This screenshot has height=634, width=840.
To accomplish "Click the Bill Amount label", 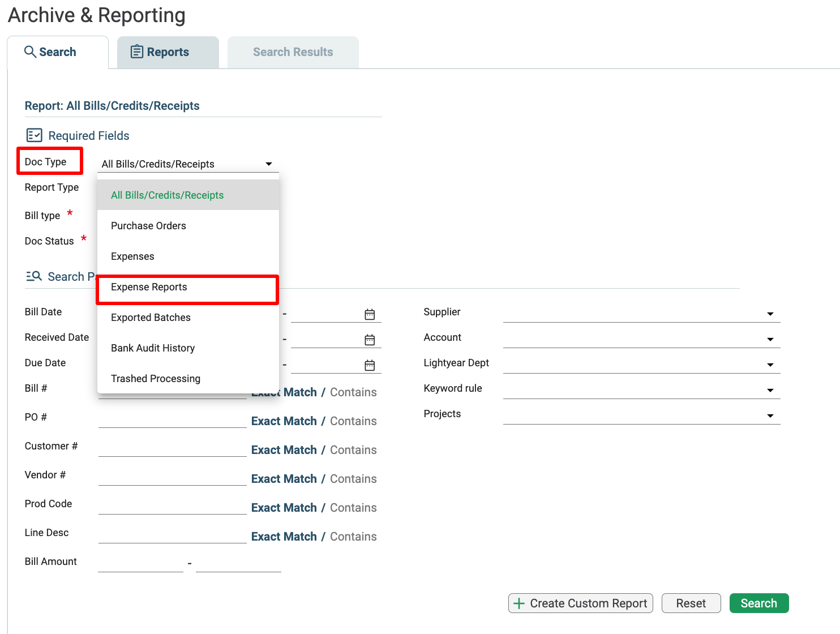I will [x=51, y=562].
